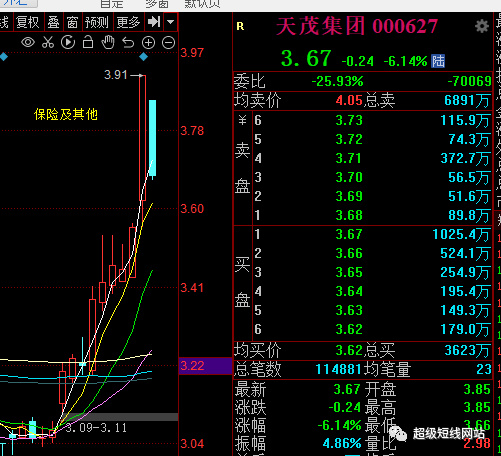The height and width of the screenshot is (456, 501).
Task: Select buy level 4 volume 195.4万
Action: tap(465, 292)
